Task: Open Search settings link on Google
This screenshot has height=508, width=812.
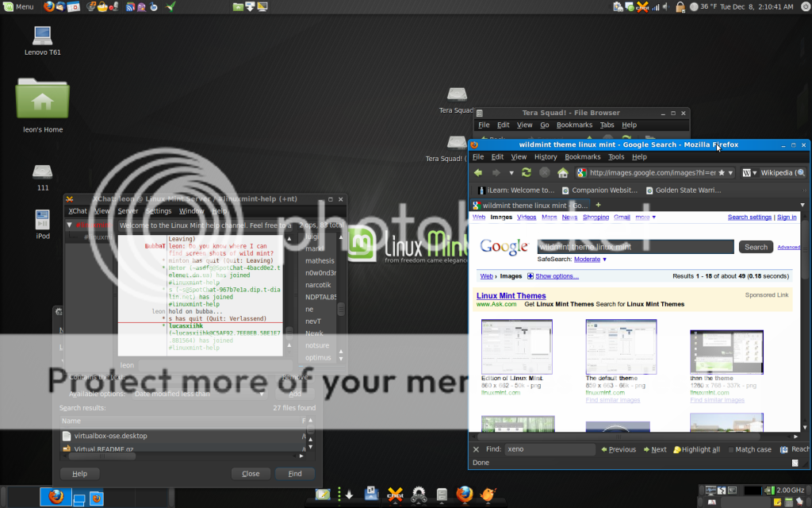Action: click(749, 217)
